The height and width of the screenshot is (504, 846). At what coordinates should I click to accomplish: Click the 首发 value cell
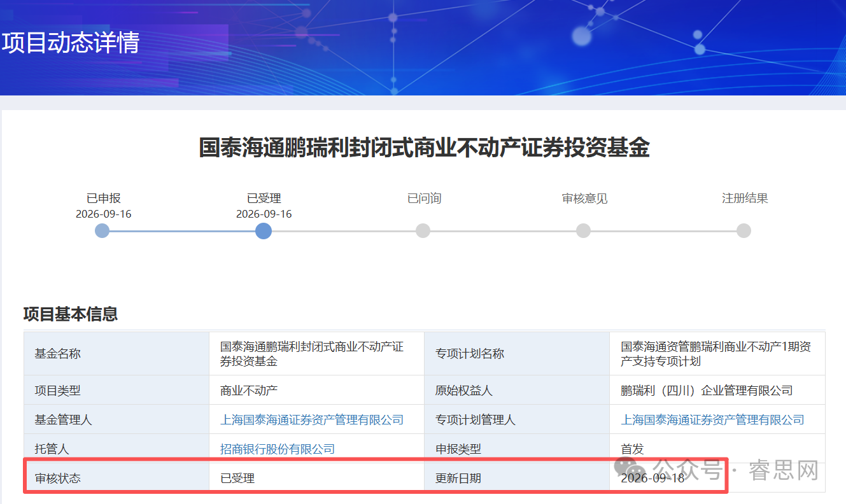[717, 449]
